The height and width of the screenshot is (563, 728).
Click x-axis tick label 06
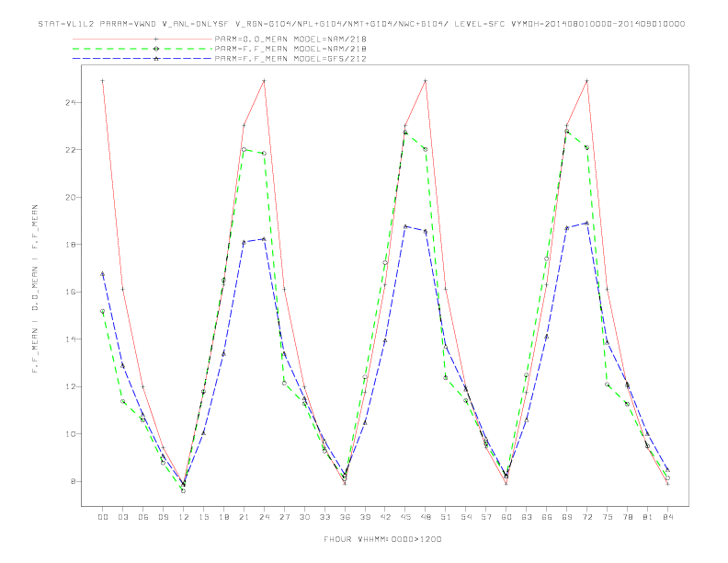click(x=143, y=517)
